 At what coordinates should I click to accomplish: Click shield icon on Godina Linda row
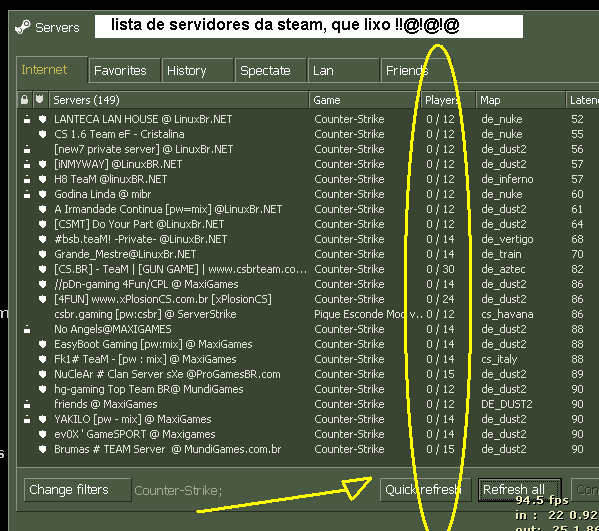(x=42, y=194)
